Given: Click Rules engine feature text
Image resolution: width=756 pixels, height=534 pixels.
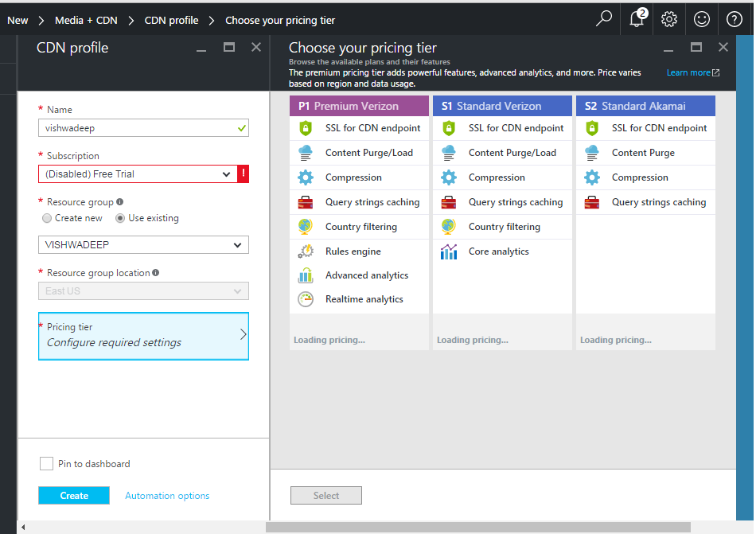Looking at the screenshot, I should (353, 251).
